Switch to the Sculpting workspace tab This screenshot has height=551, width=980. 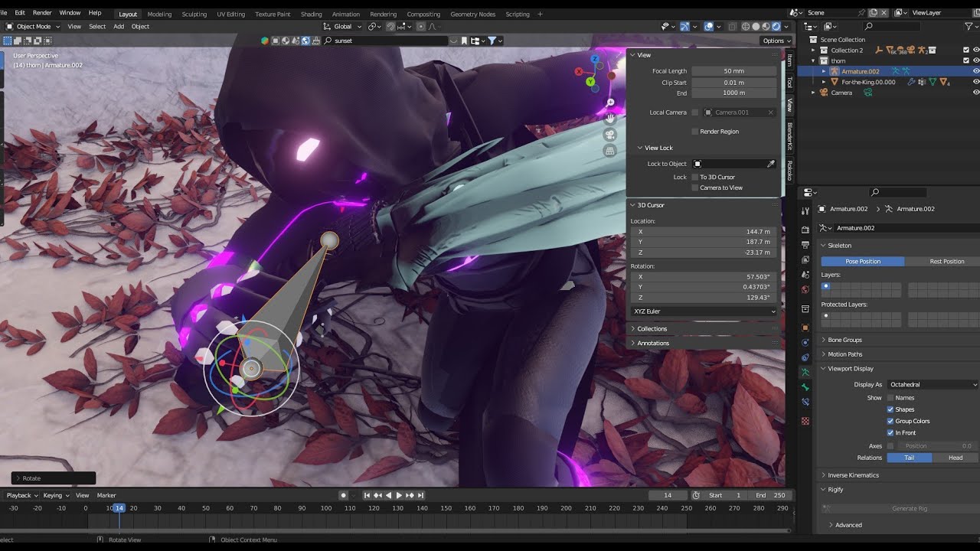point(194,14)
